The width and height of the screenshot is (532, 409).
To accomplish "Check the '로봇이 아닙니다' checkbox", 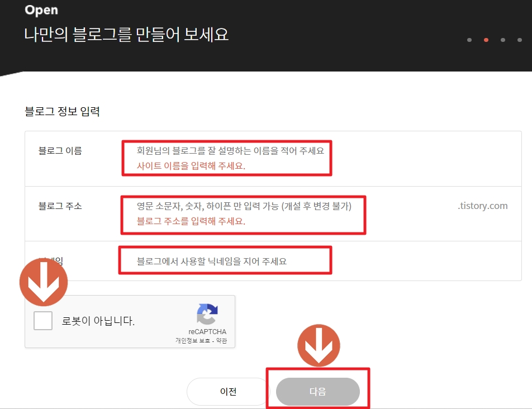I will (x=43, y=321).
